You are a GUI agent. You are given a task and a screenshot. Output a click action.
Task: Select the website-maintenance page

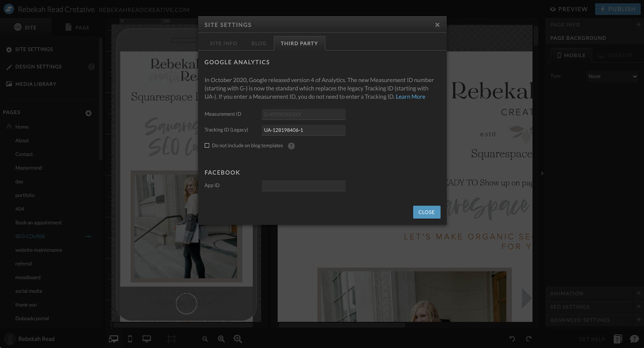pos(39,250)
